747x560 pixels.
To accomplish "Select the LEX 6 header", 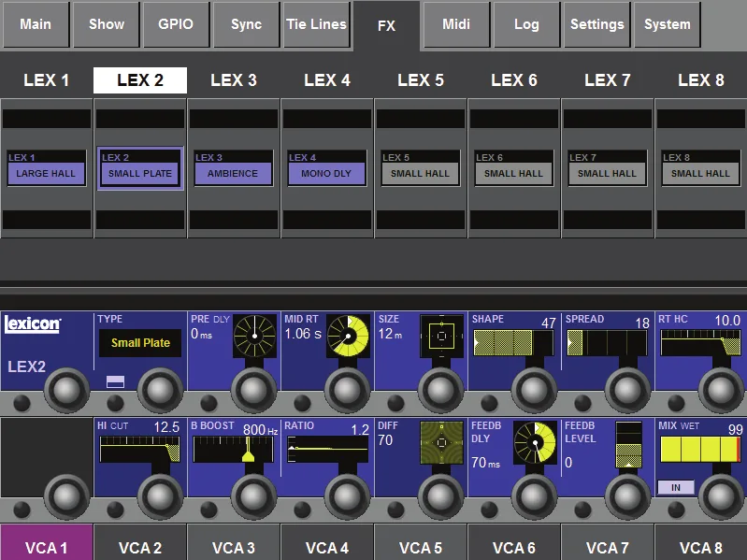I will (x=513, y=80).
